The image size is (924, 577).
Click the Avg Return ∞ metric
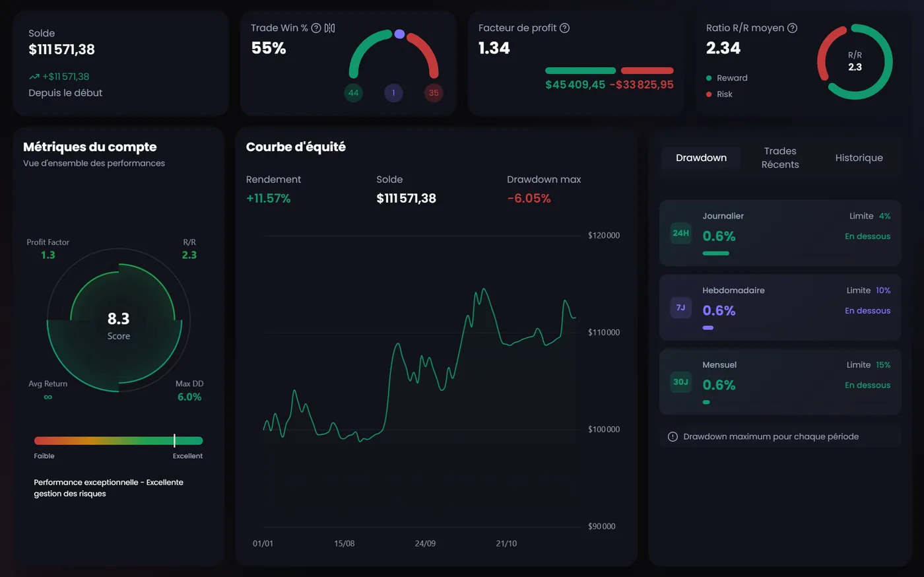click(48, 390)
